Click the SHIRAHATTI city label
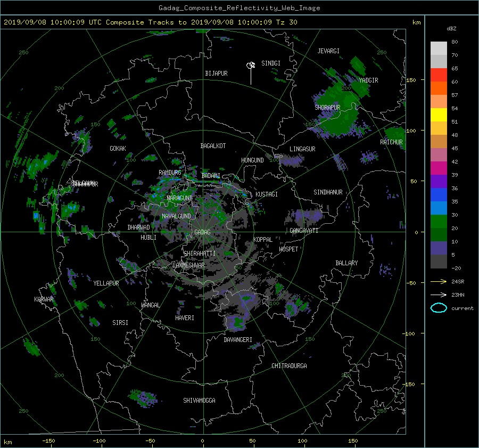Image resolution: width=479 pixels, height=448 pixels. (200, 253)
